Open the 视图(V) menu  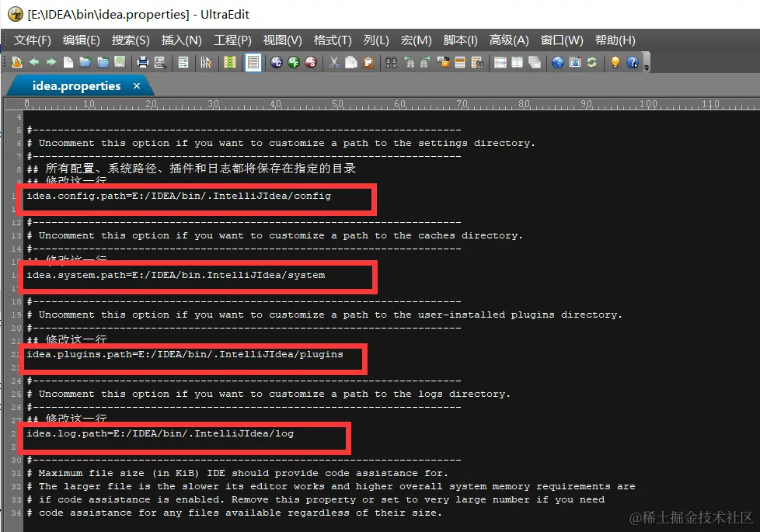[282, 40]
